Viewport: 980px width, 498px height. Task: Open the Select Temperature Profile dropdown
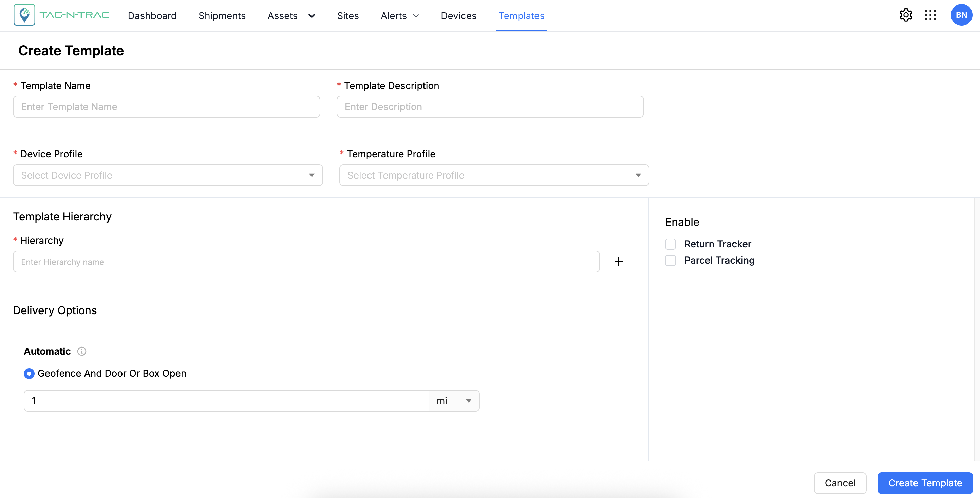click(x=494, y=175)
